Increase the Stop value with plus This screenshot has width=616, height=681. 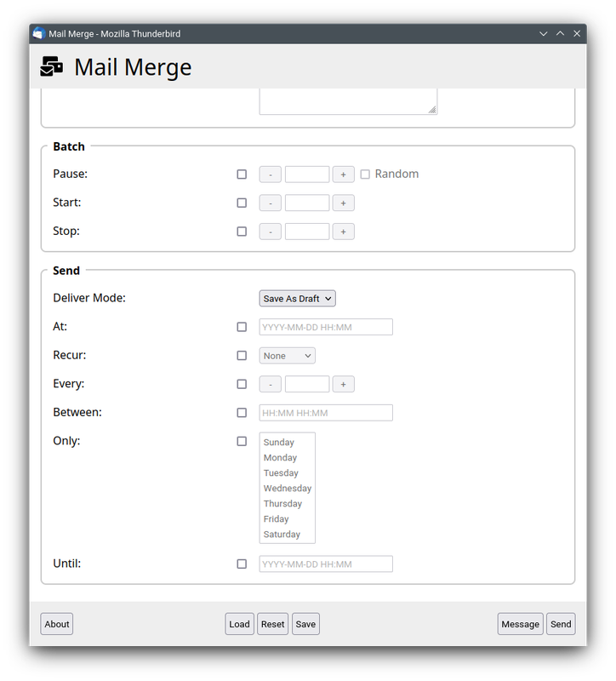pos(344,232)
